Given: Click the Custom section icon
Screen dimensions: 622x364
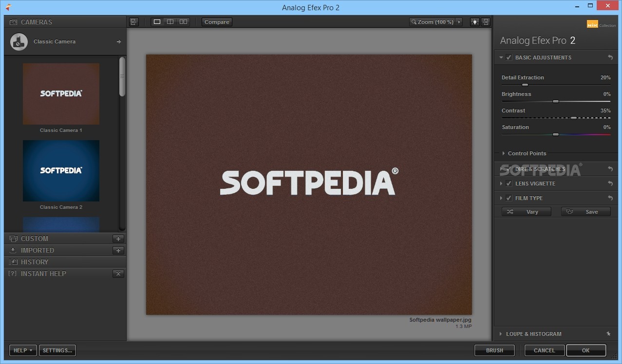Looking at the screenshot, I should coord(14,238).
